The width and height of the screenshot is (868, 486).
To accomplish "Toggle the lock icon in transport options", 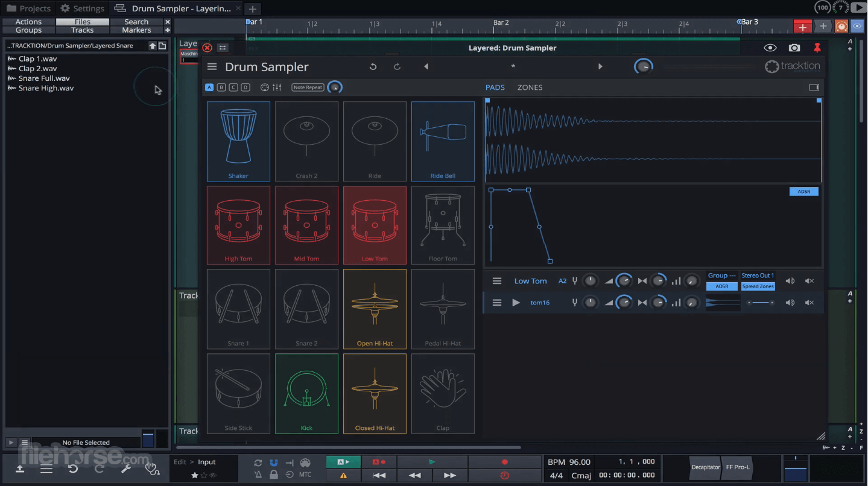I will pos(274,475).
